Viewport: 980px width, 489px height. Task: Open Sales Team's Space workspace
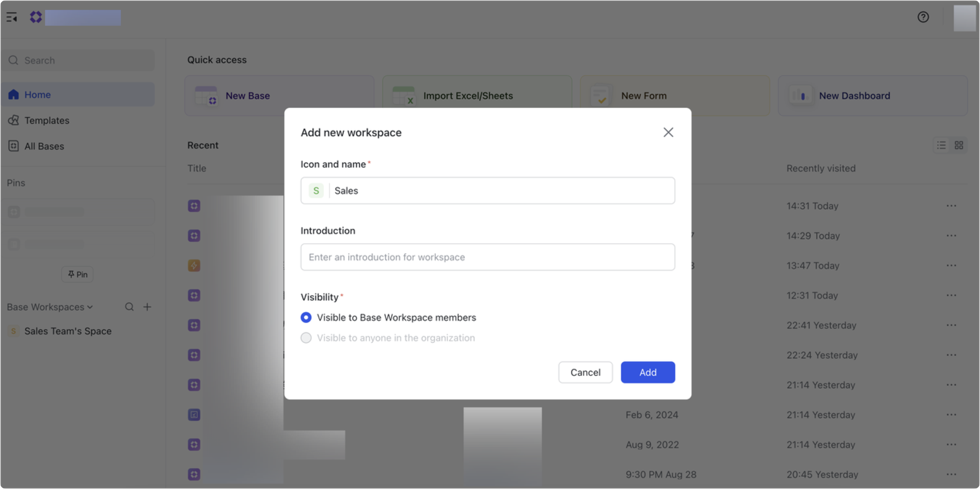68,331
